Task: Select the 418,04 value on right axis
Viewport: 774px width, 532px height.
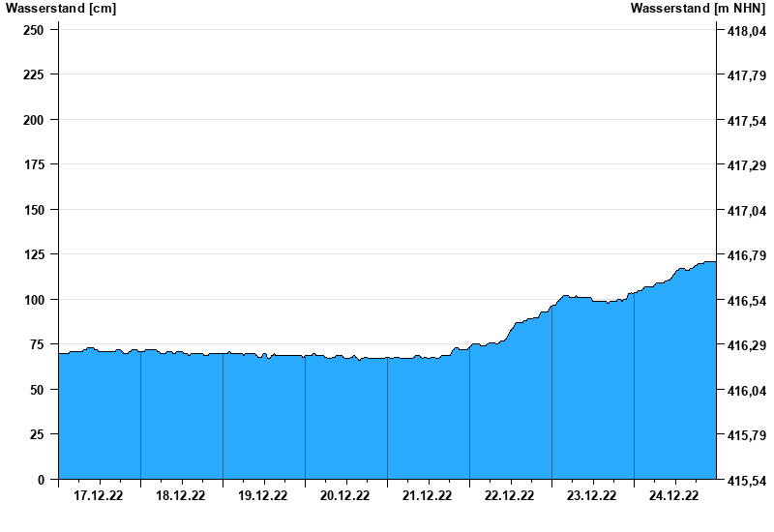Action: pyautogui.click(x=745, y=30)
